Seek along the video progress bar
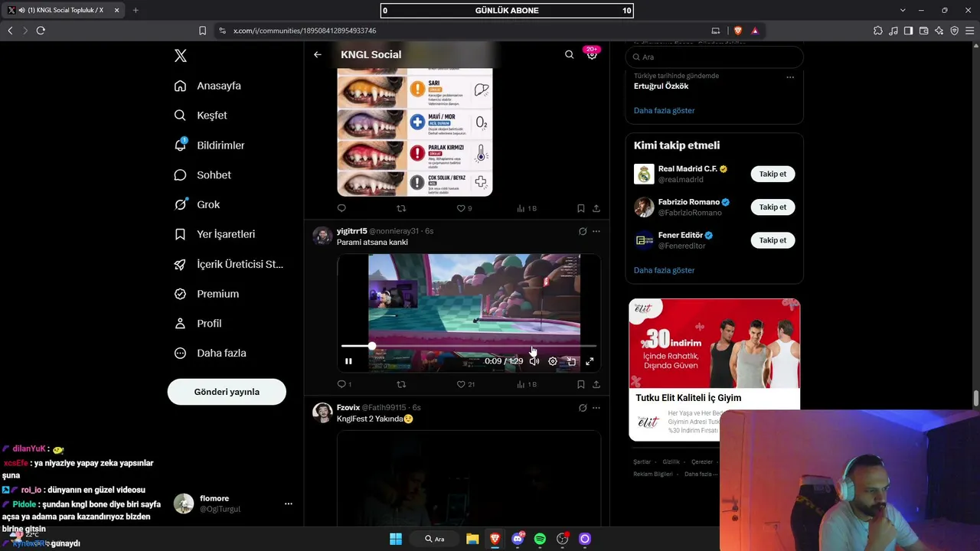The image size is (980, 551). tap(469, 347)
